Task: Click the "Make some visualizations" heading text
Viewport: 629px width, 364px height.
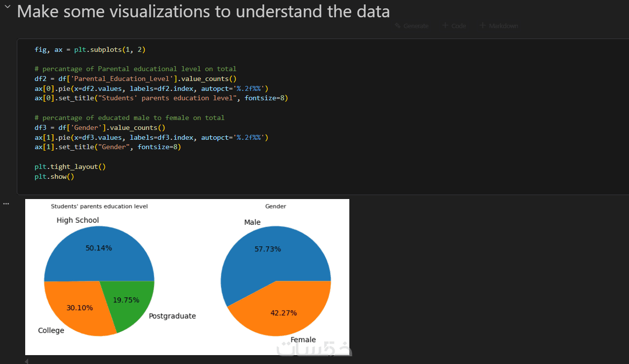Action: point(203,11)
